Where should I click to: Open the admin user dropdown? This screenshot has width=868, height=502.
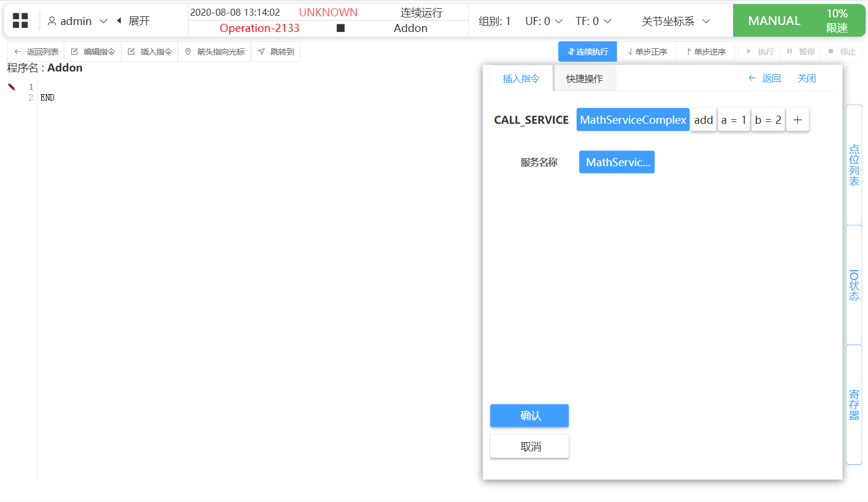[77, 21]
